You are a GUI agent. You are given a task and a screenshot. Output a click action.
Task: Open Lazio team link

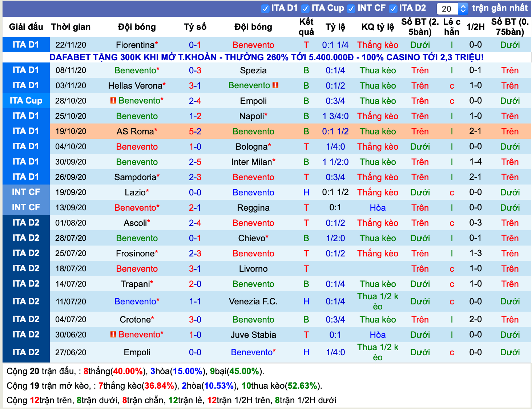coord(135,193)
